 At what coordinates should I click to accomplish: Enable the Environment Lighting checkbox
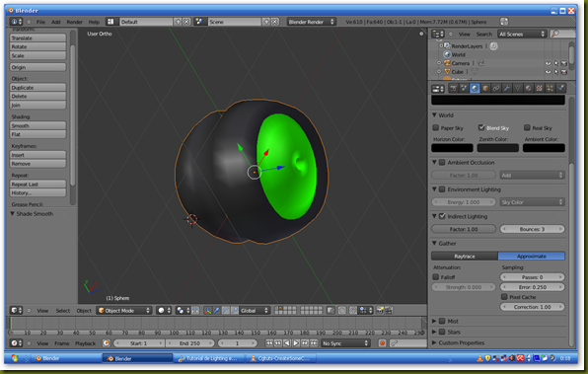coord(443,189)
